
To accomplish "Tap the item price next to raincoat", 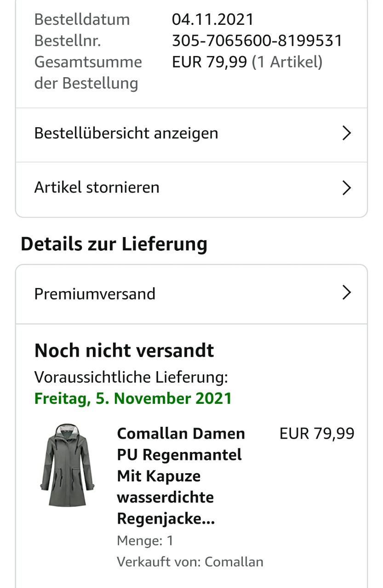I will coord(317,433).
